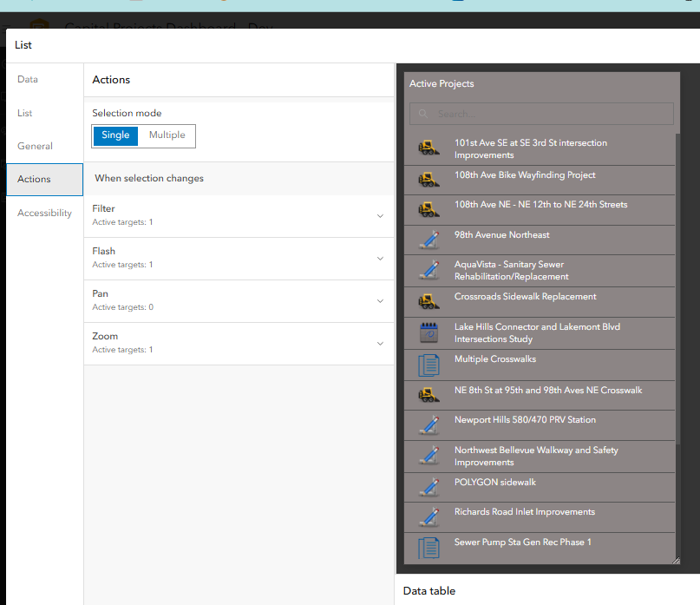This screenshot has width=700, height=605.
Task: Click the pencil icon for Northwest Bellevue Walkway
Action: pyautogui.click(x=429, y=456)
